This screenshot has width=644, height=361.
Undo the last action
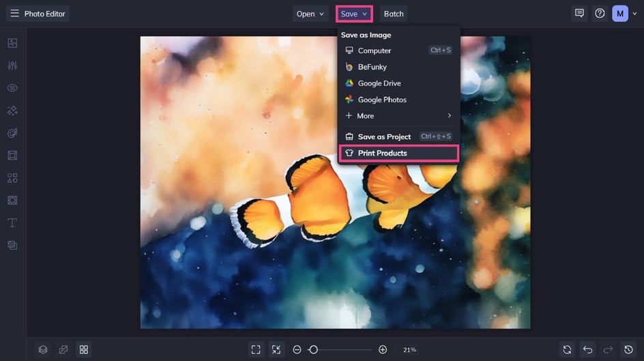pyautogui.click(x=588, y=349)
